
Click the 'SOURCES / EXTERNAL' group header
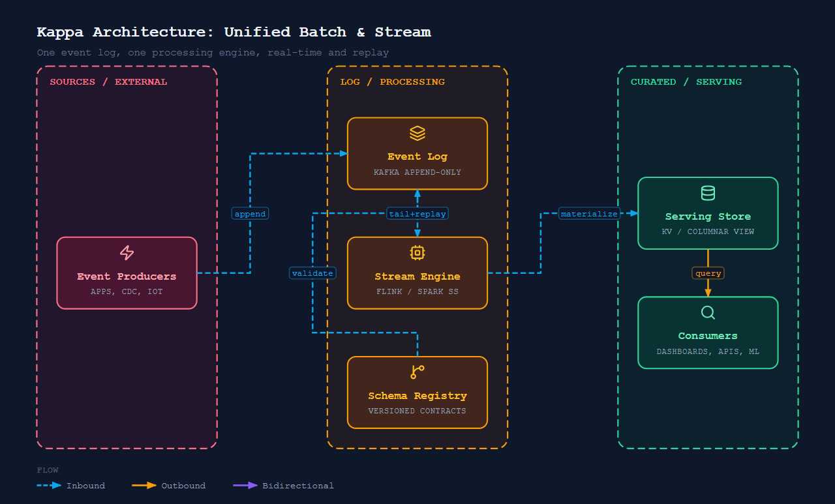point(108,82)
